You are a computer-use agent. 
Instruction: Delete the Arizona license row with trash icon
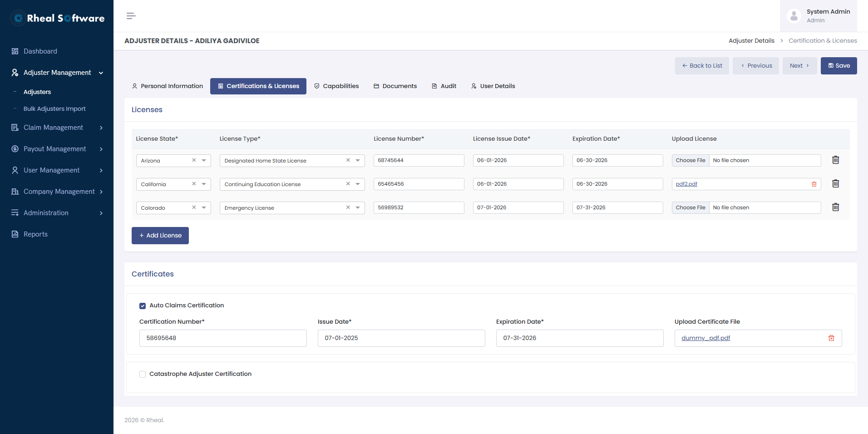pos(835,160)
